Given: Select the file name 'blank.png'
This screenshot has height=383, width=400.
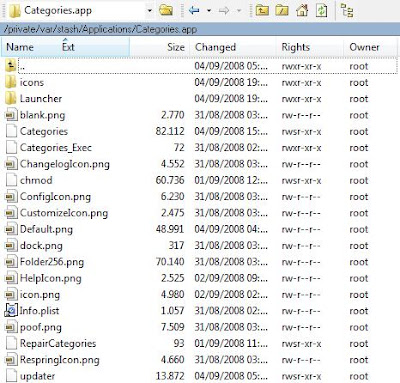Looking at the screenshot, I should [42, 115].
